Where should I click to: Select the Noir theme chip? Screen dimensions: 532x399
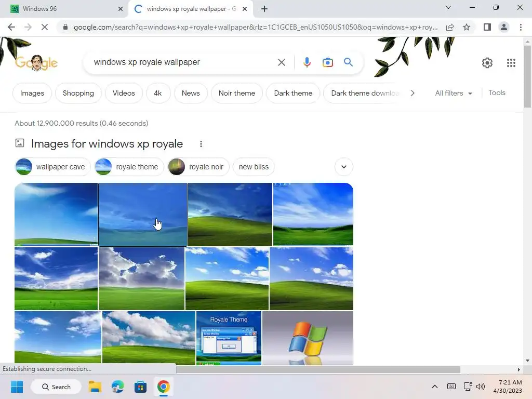click(x=237, y=94)
